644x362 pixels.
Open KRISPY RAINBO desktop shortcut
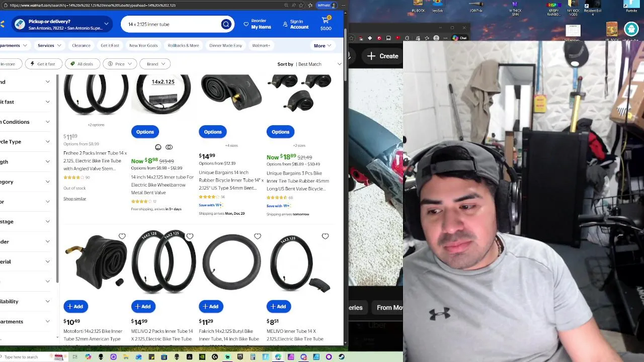point(554,9)
